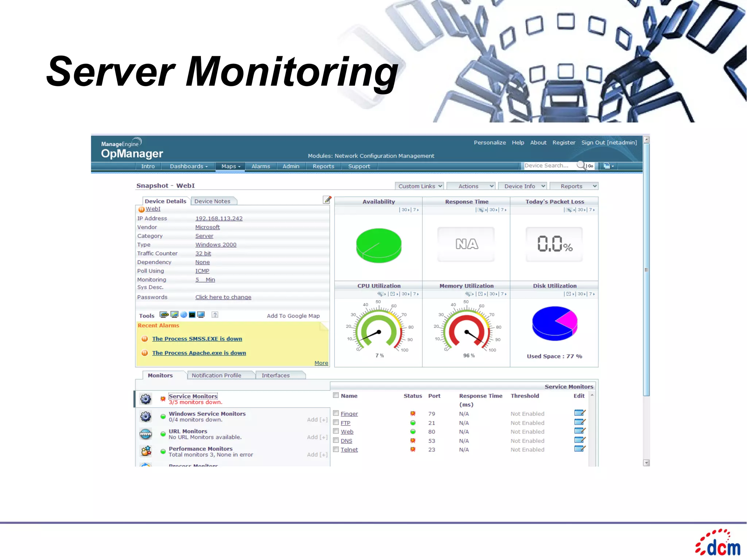Image resolution: width=747 pixels, height=560 pixels.
Task: Click CPU Utilization key settings icon
Action: click(x=380, y=294)
